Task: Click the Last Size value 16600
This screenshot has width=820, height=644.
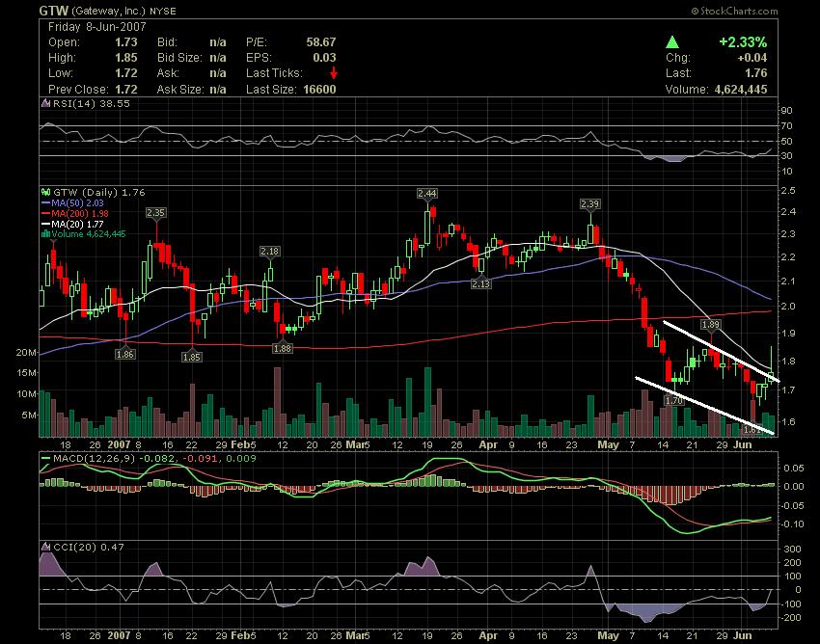Action: coord(319,90)
